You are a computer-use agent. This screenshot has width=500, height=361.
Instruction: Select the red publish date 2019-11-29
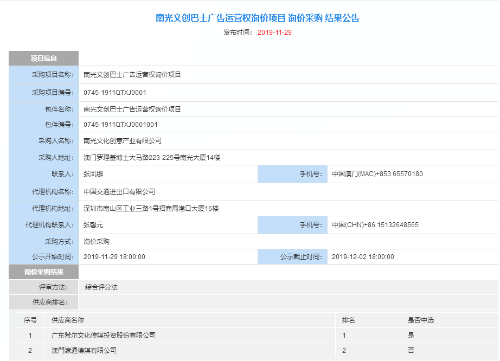(x=274, y=32)
